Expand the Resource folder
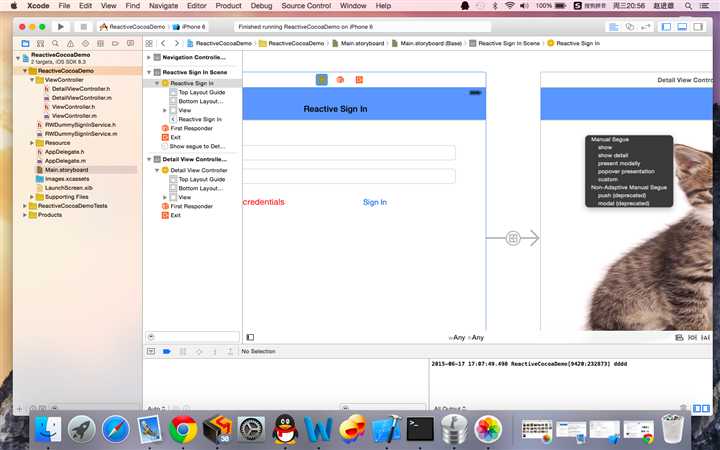The image size is (720, 450). click(x=32, y=143)
